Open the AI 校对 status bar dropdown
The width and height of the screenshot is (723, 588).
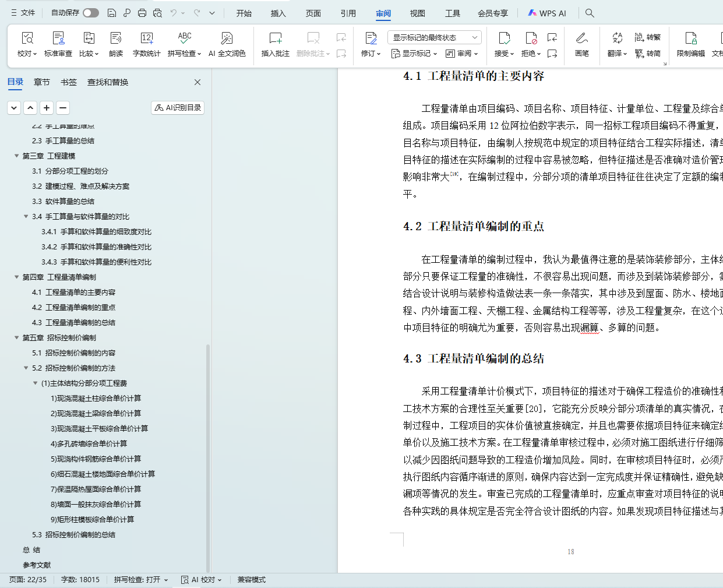point(202,580)
